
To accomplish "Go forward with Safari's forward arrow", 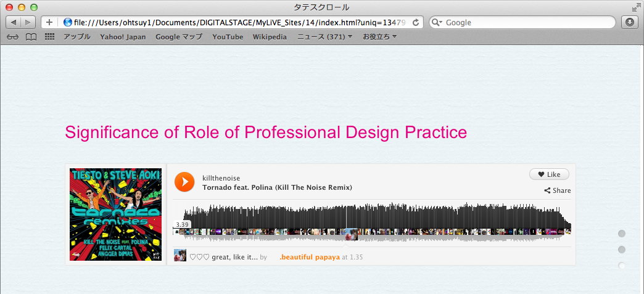I will (x=28, y=22).
